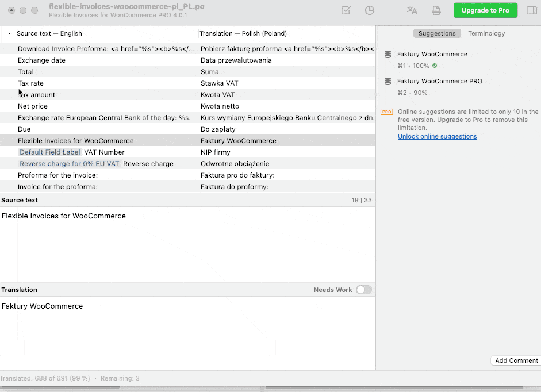Click the Add Comment button
Image resolution: width=541 pixels, height=392 pixels.
[516, 360]
